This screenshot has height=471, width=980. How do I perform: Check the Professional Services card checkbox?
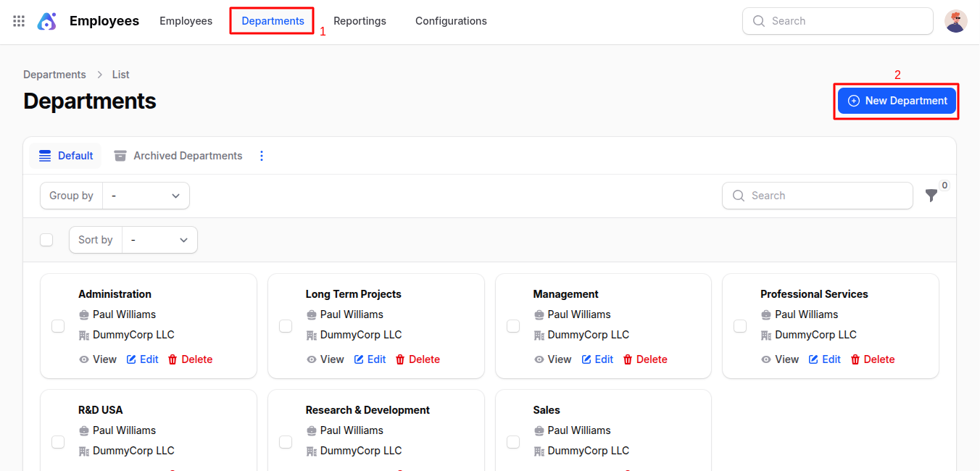740,326
